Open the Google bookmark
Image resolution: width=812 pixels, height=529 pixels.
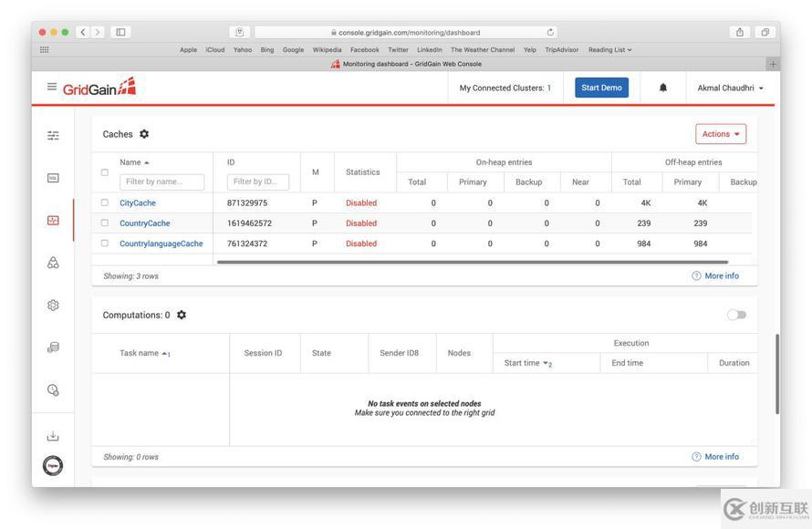click(293, 49)
